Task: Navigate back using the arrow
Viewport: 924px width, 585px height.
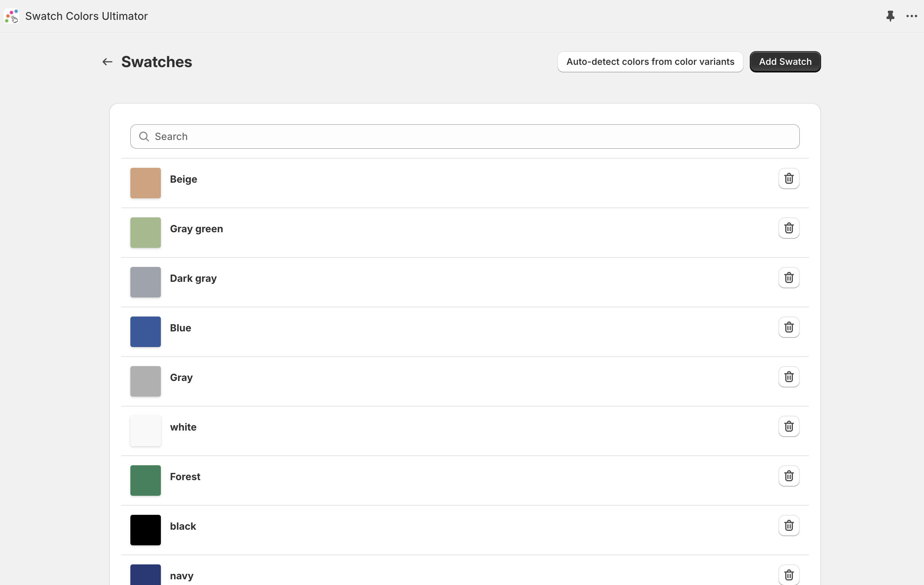Action: (107, 62)
